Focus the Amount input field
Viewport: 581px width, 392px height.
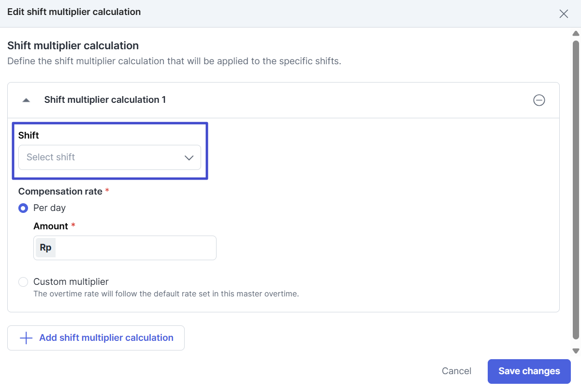coord(135,248)
